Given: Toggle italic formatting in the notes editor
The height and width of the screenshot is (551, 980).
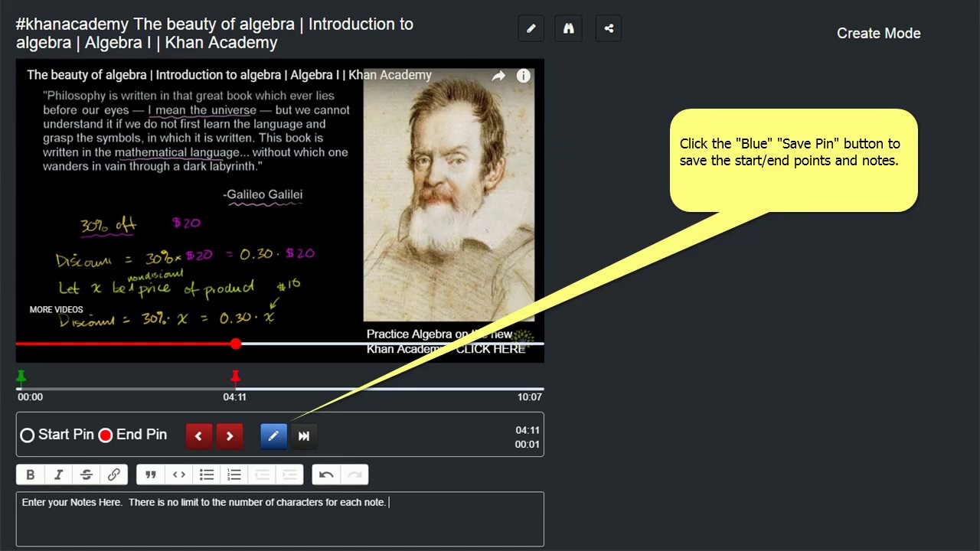Looking at the screenshot, I should click(x=58, y=474).
